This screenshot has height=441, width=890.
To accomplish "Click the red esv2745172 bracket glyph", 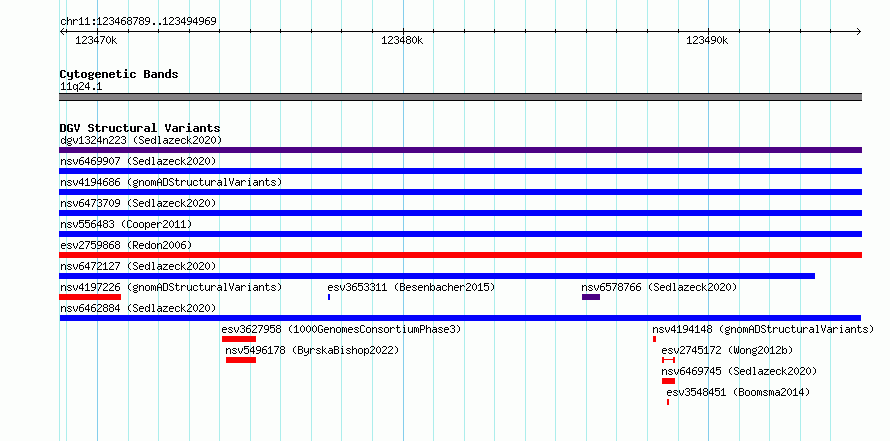I will click(669, 360).
